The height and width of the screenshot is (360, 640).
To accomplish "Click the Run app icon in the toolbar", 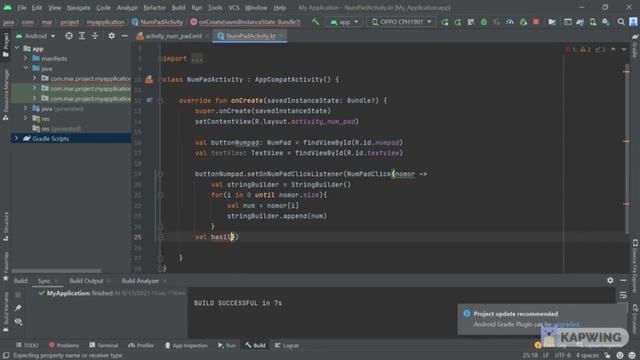I will (x=444, y=22).
